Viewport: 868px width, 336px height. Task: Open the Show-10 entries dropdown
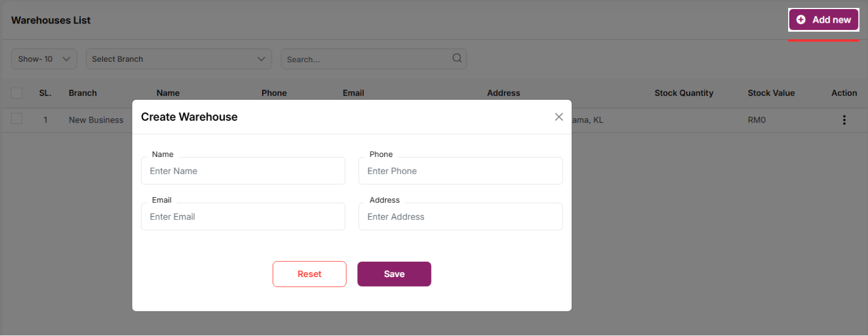pyautogui.click(x=44, y=59)
